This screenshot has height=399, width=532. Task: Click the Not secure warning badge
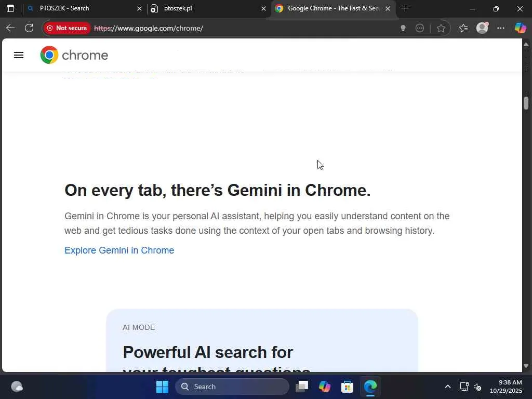pos(67,28)
